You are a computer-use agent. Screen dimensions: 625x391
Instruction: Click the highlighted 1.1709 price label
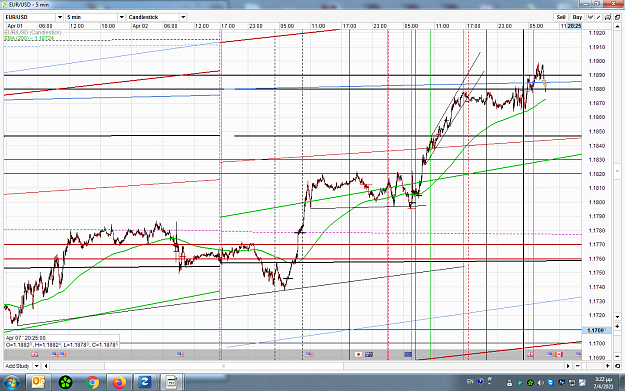(x=597, y=330)
